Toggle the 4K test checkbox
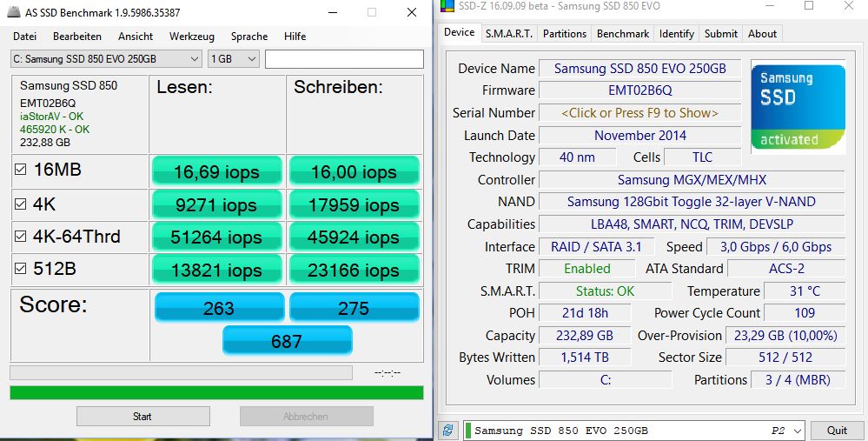This screenshot has height=441, width=868. 21,204
